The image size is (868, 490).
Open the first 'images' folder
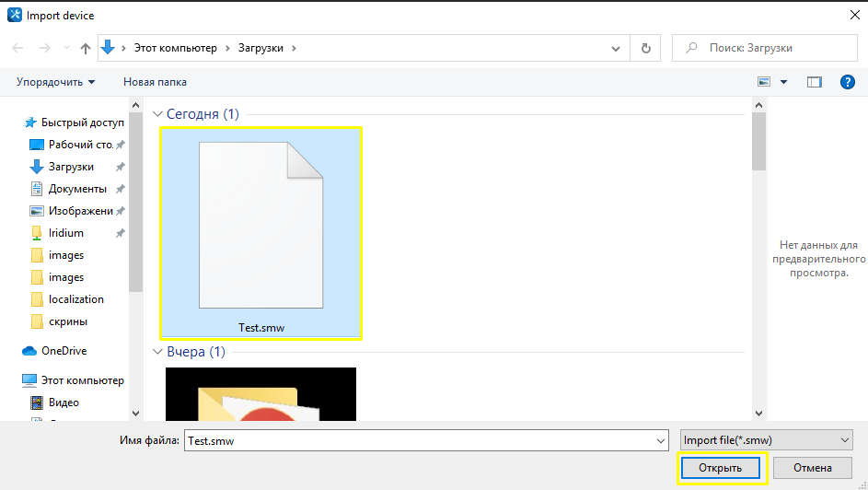tap(66, 255)
